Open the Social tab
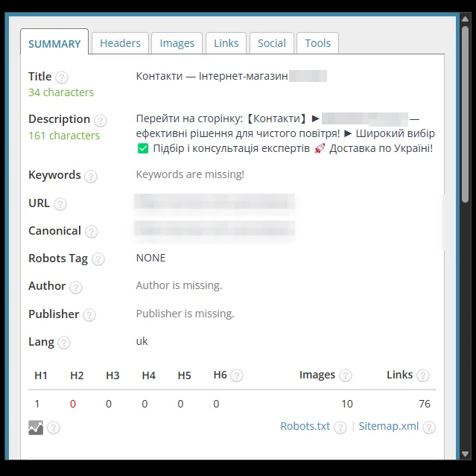 (272, 43)
